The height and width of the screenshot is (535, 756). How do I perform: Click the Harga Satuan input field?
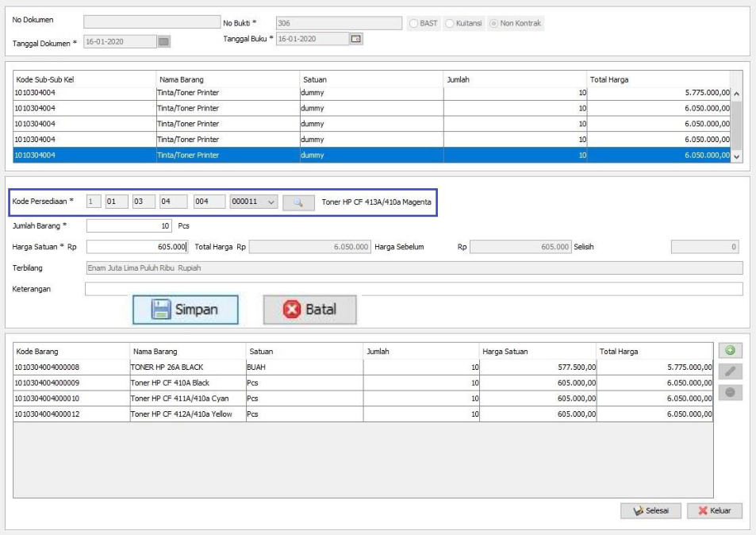[x=137, y=247]
